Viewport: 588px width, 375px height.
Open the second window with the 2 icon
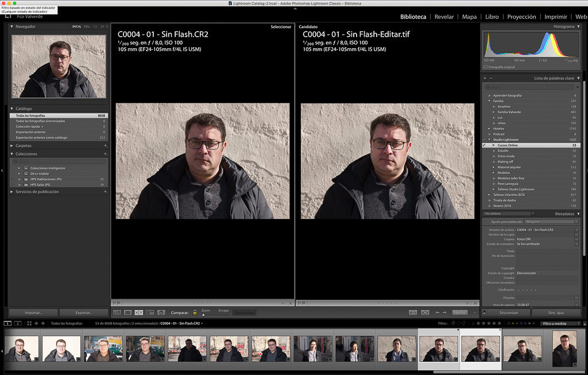tap(17, 323)
